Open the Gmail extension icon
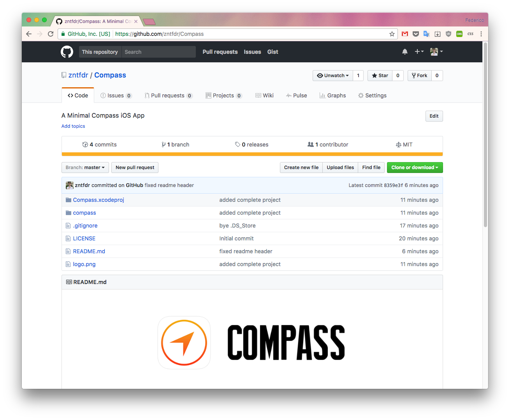Viewport: 510px width, 420px height. 405,34
